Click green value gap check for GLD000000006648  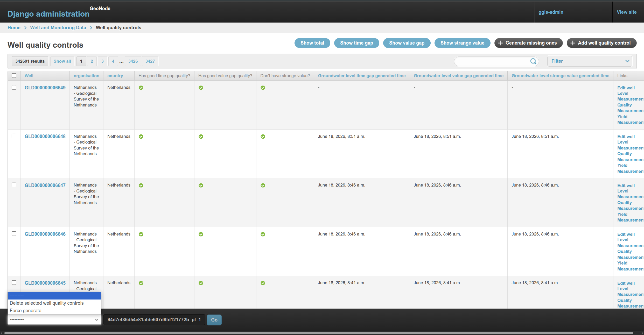pos(201,137)
